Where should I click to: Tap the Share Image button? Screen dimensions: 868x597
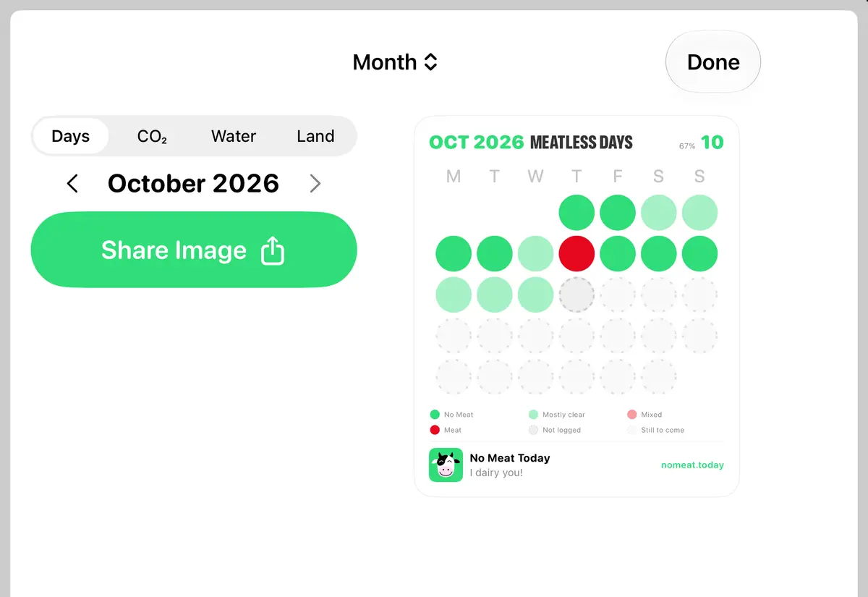pyautogui.click(x=194, y=250)
